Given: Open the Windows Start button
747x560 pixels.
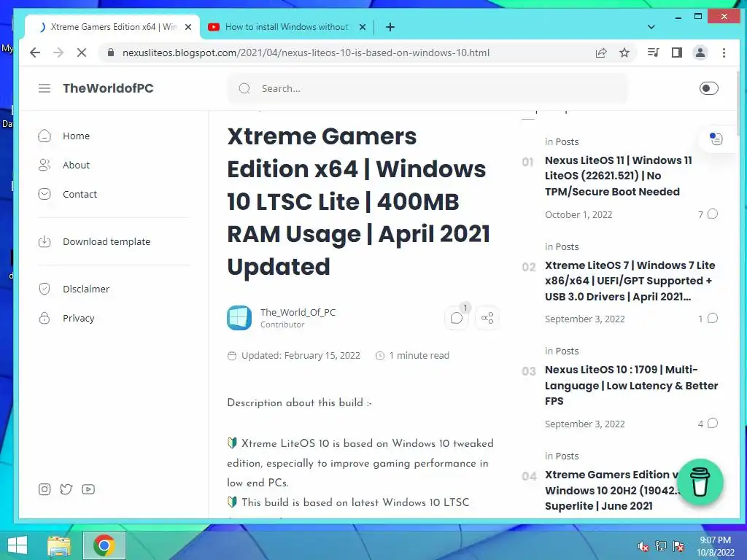Looking at the screenshot, I should coord(18,545).
